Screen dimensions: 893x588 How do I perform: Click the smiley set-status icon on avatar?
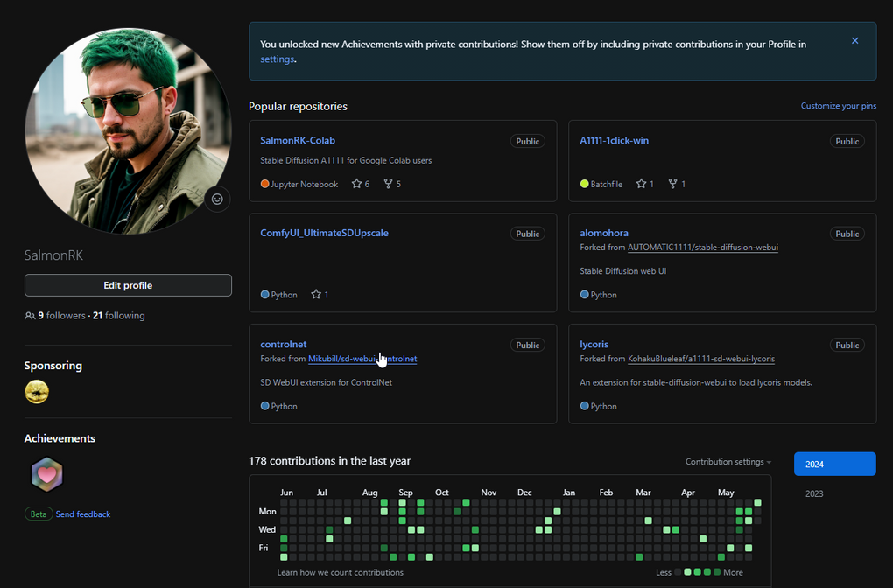click(x=217, y=199)
